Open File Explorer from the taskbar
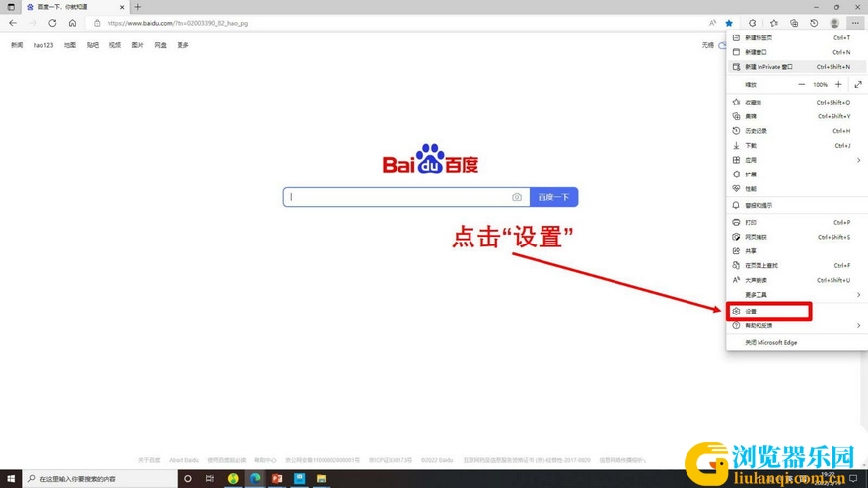868x488 pixels. click(322, 478)
